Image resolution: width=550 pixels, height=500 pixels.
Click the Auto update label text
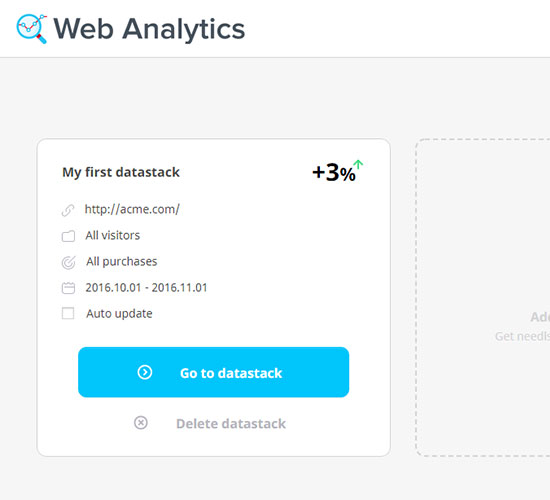point(119,314)
